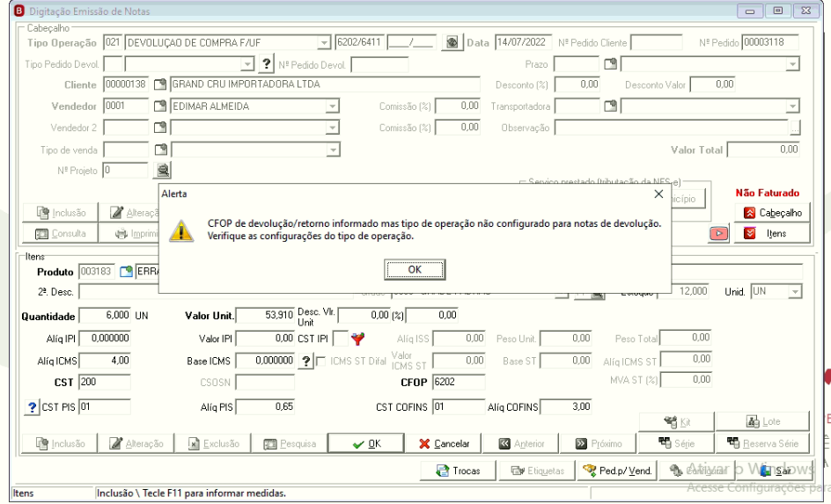Expand the Transportadora dropdown
Image resolution: width=831 pixels, height=504 pixels.
[792, 106]
